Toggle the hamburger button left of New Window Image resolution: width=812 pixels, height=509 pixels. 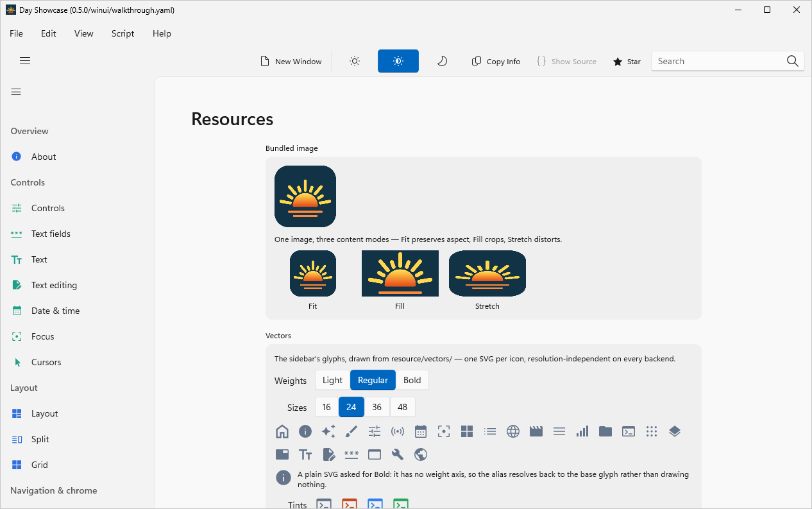[25, 61]
